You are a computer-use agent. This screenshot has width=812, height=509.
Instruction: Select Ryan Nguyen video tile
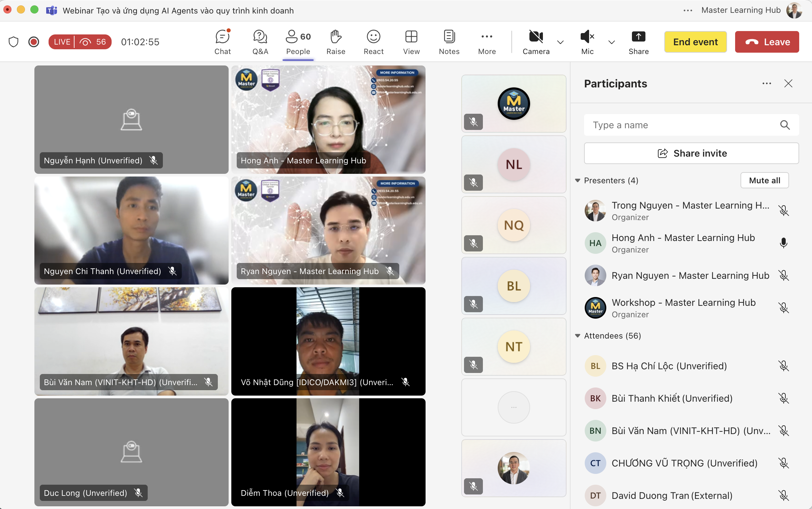coord(328,231)
